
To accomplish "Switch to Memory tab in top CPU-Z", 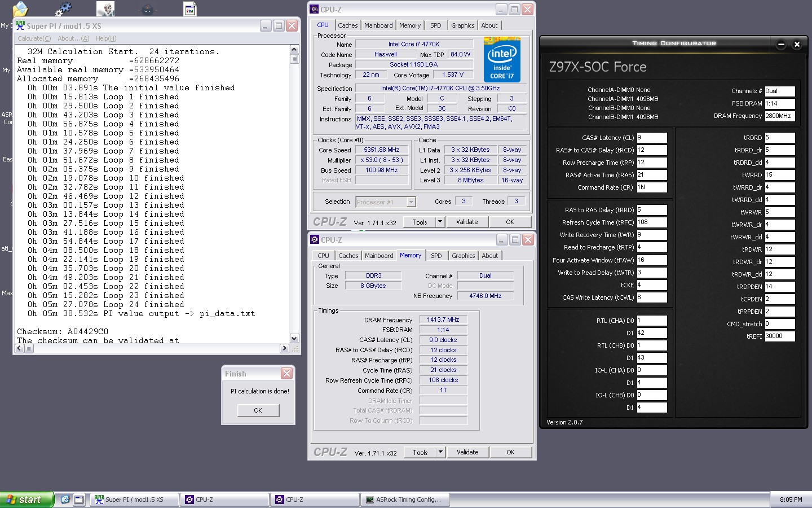I will click(410, 25).
